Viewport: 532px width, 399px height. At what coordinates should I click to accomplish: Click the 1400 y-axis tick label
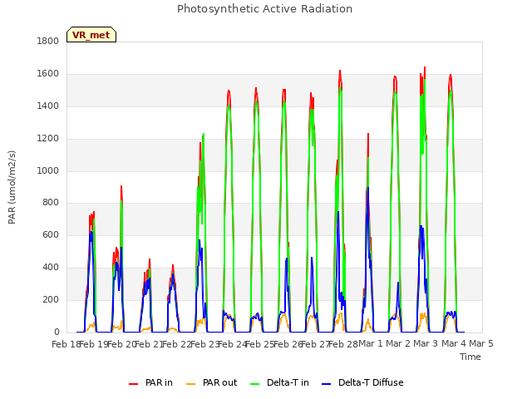click(x=48, y=106)
